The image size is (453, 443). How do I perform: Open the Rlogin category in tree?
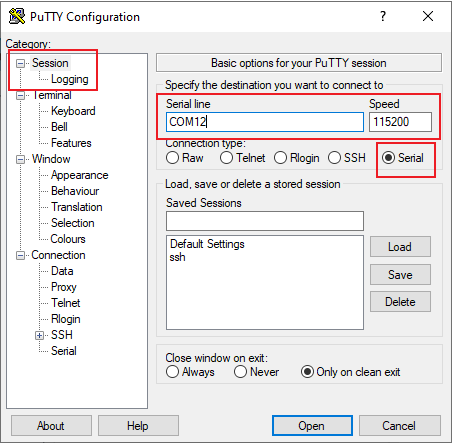click(x=66, y=319)
